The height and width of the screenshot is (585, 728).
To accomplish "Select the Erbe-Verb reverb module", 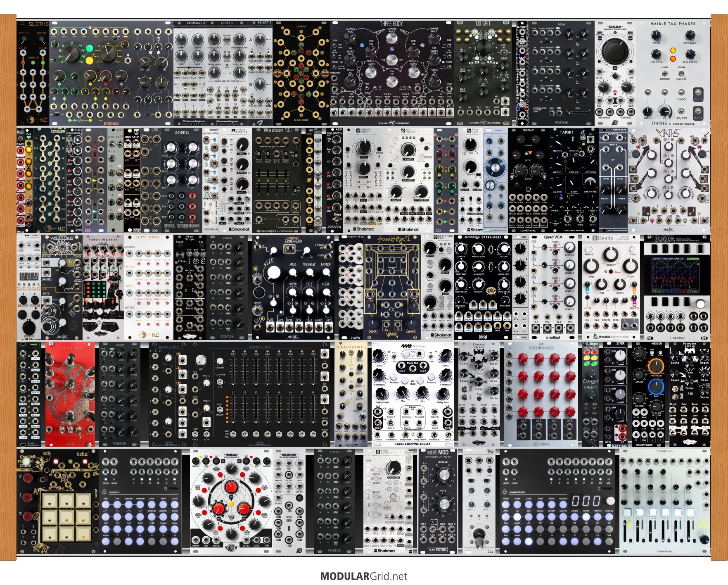I will coord(293,287).
